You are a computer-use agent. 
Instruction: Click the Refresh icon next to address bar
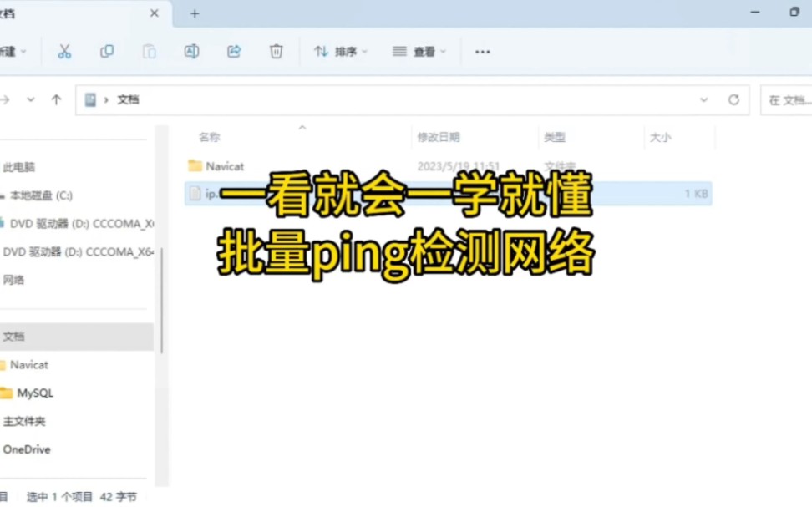pos(733,99)
